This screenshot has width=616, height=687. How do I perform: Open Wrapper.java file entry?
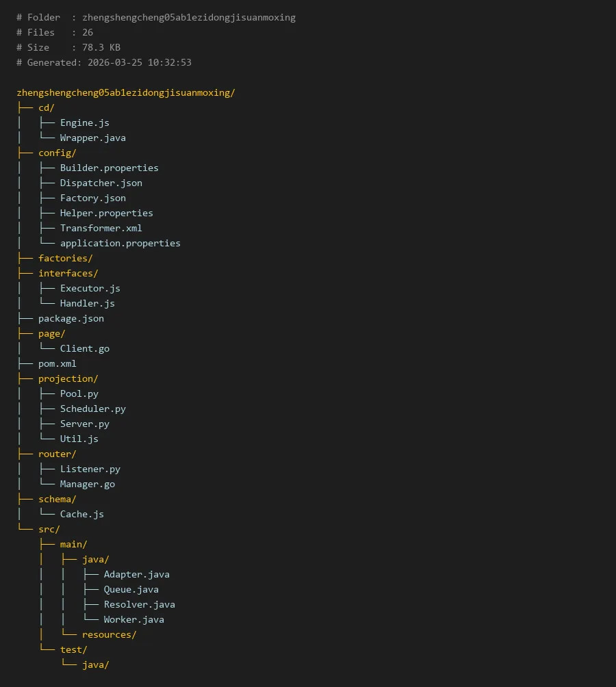(x=92, y=138)
